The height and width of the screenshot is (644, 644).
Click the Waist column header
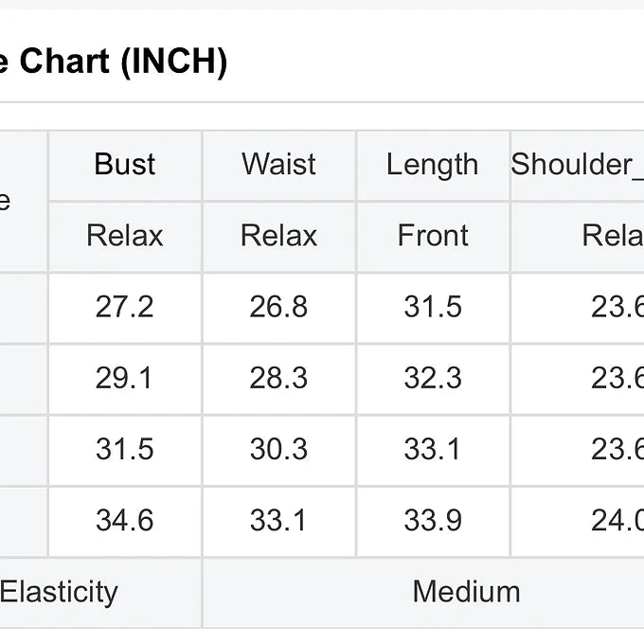tap(278, 164)
